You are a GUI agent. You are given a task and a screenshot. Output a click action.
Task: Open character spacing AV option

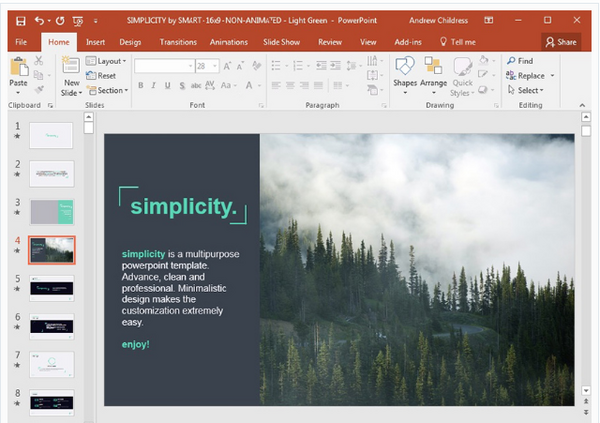(210, 85)
